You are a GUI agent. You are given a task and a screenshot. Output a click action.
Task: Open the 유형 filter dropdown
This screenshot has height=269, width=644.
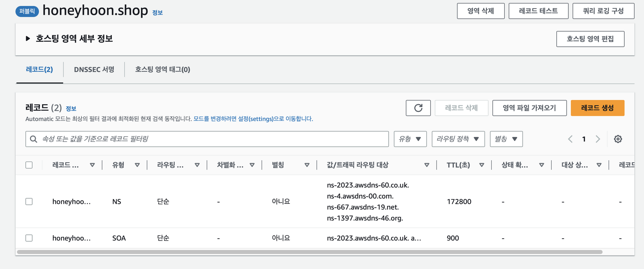coord(410,139)
